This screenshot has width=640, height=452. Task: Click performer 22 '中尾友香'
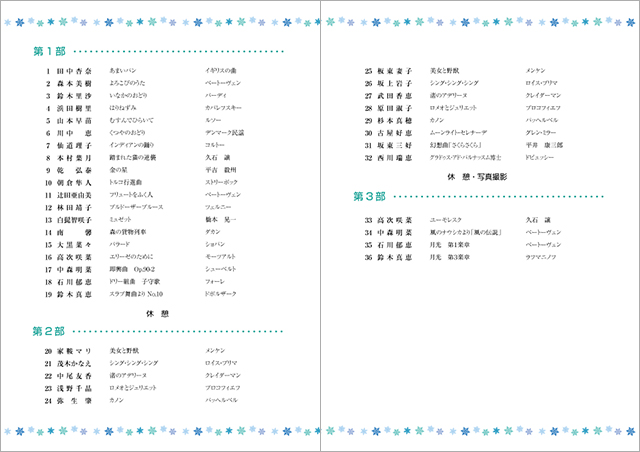tap(74, 376)
